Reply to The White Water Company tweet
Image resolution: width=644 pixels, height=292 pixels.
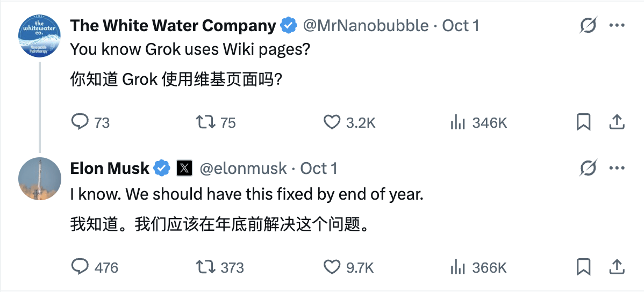(x=80, y=123)
